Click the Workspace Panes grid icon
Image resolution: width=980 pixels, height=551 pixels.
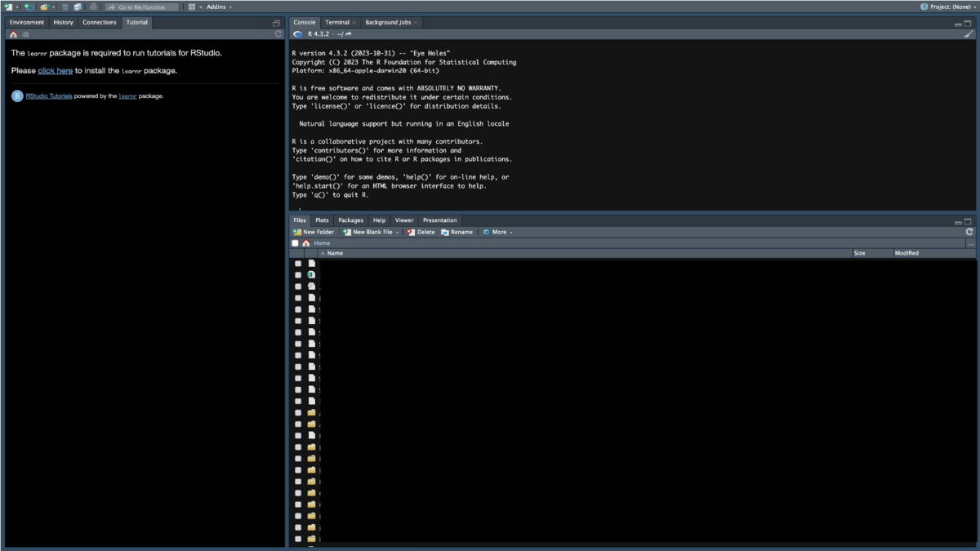click(x=192, y=7)
